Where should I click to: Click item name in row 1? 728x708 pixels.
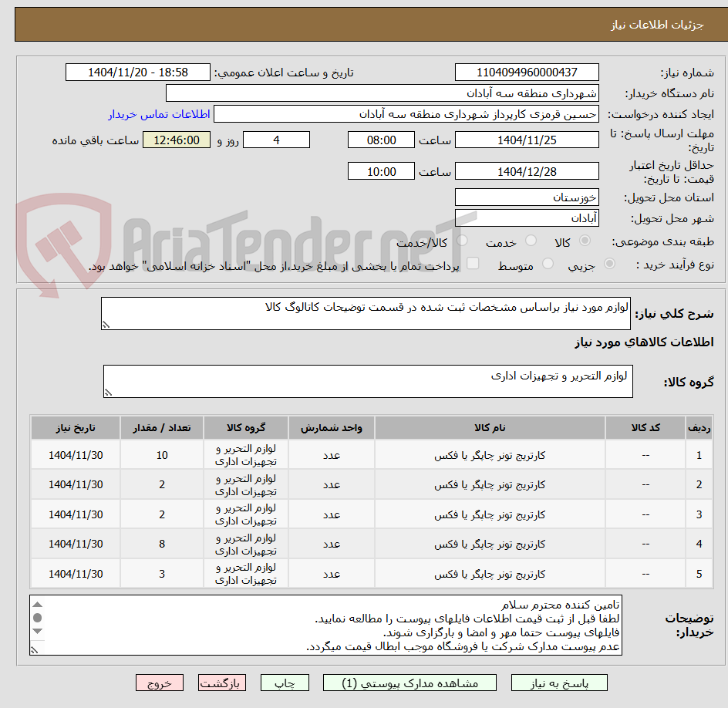(x=490, y=456)
